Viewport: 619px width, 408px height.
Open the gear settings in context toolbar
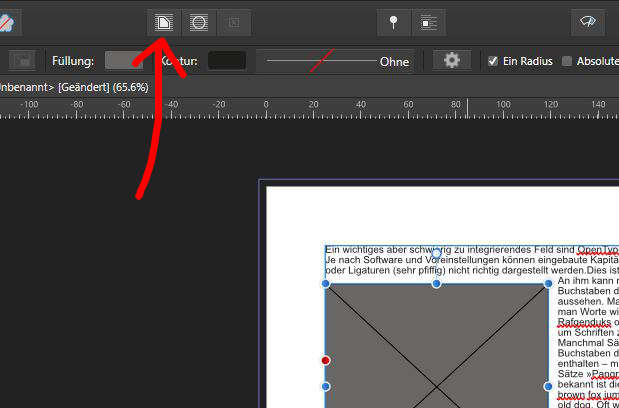(x=452, y=61)
